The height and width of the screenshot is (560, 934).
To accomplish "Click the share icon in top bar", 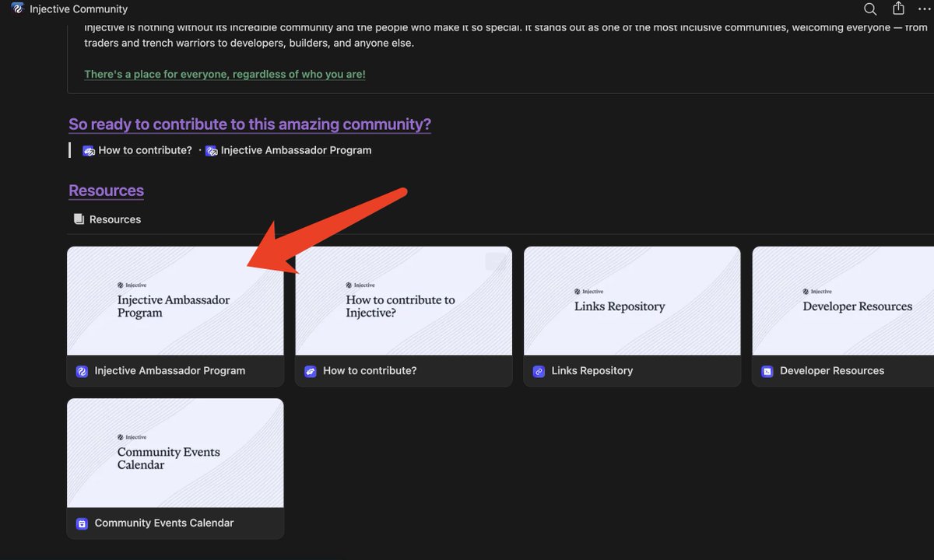I will 898,9.
